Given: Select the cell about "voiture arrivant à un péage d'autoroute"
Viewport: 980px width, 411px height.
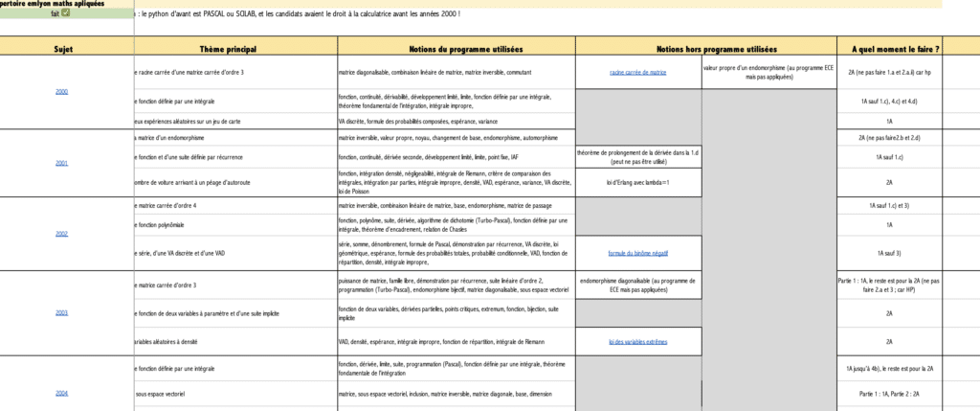Looking at the screenshot, I should click(235, 182).
